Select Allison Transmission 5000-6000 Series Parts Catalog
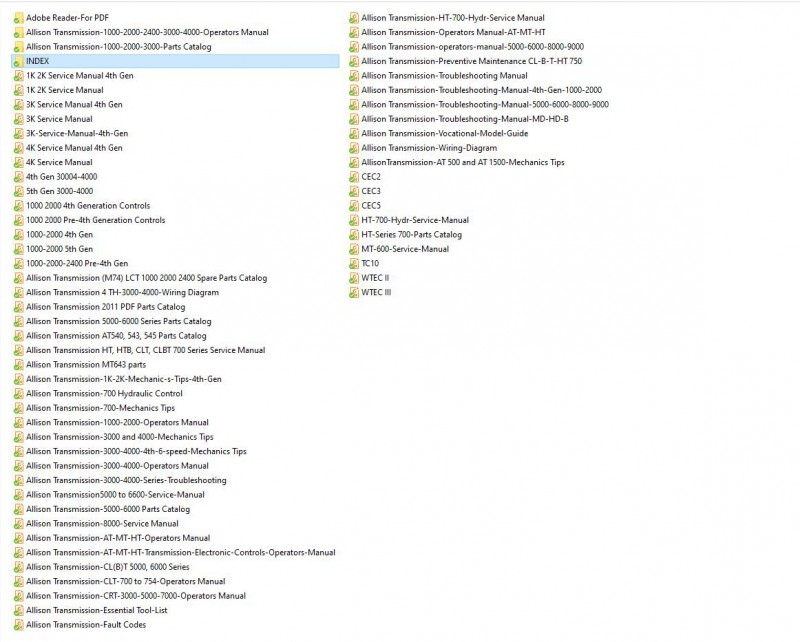 [118, 322]
